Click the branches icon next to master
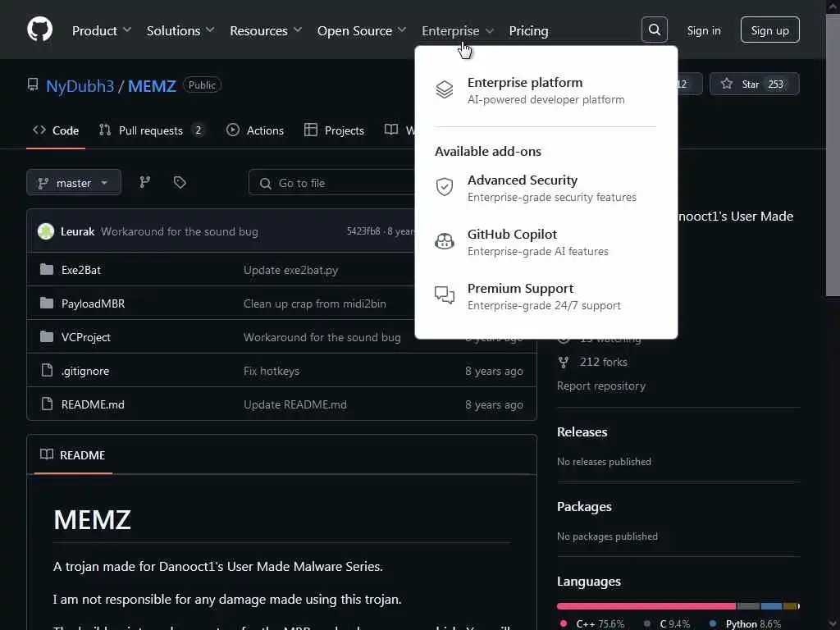 [144, 182]
